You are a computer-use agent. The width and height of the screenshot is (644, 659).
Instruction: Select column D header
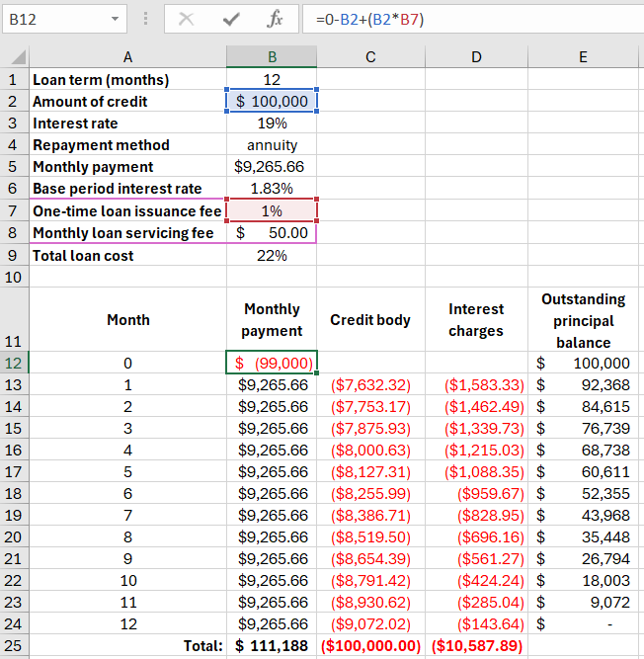coord(476,56)
